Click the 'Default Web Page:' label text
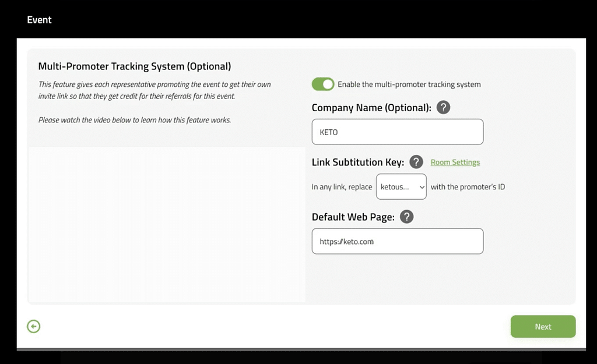Screen dimensions: 597x364 coord(353,217)
